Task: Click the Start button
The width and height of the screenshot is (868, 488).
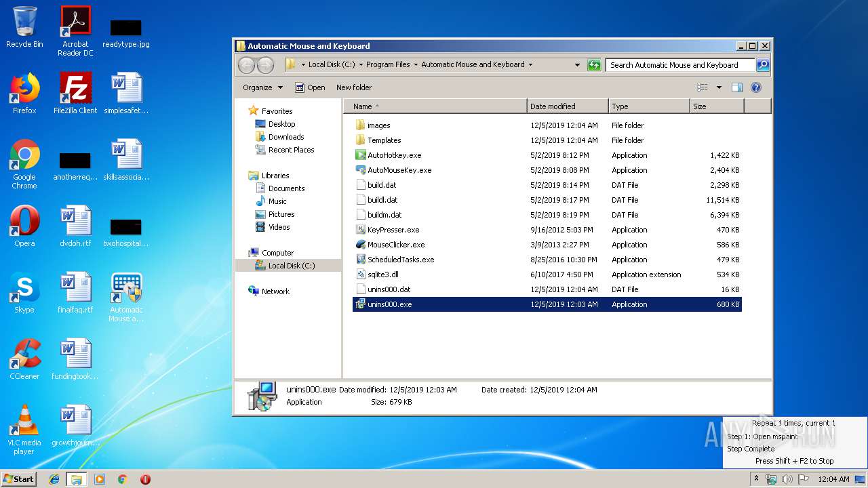Action: click(x=19, y=479)
